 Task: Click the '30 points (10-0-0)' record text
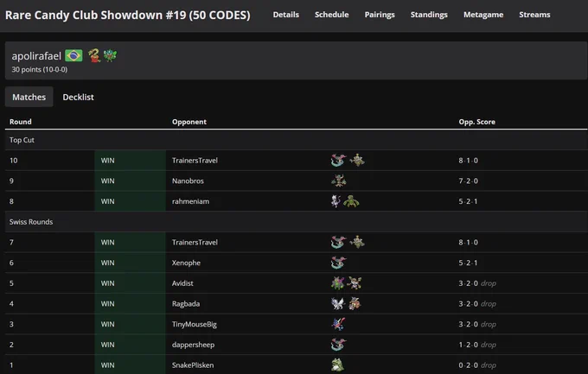(x=40, y=69)
